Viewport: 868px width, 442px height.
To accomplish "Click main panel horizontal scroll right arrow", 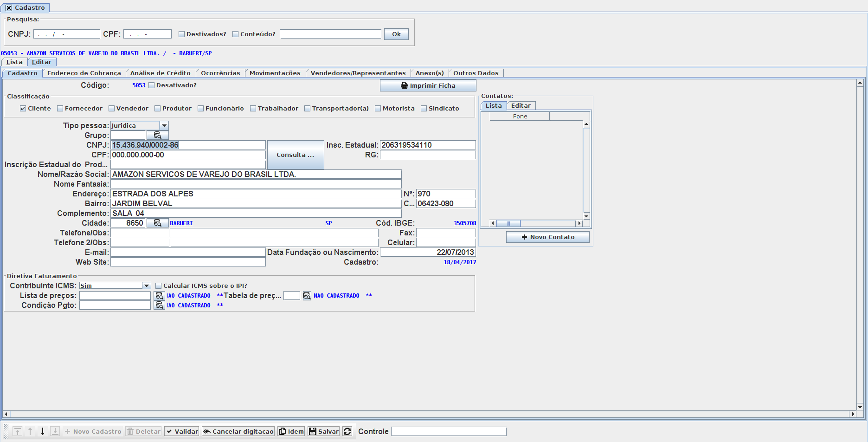I will tap(853, 414).
